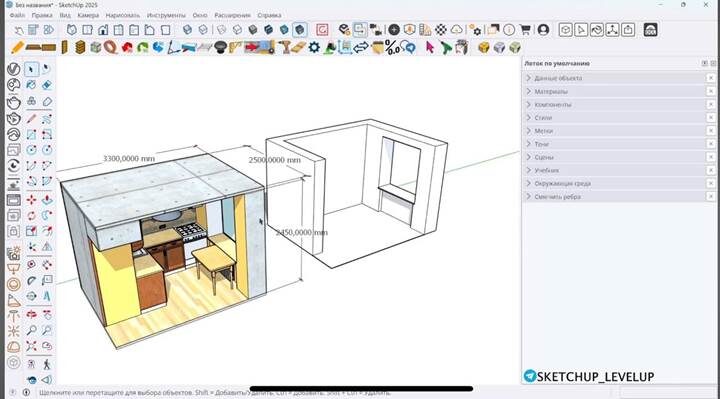Viewport: 720px width, 399px height.
Task: Switch to Top view
Action: (x=87, y=30)
